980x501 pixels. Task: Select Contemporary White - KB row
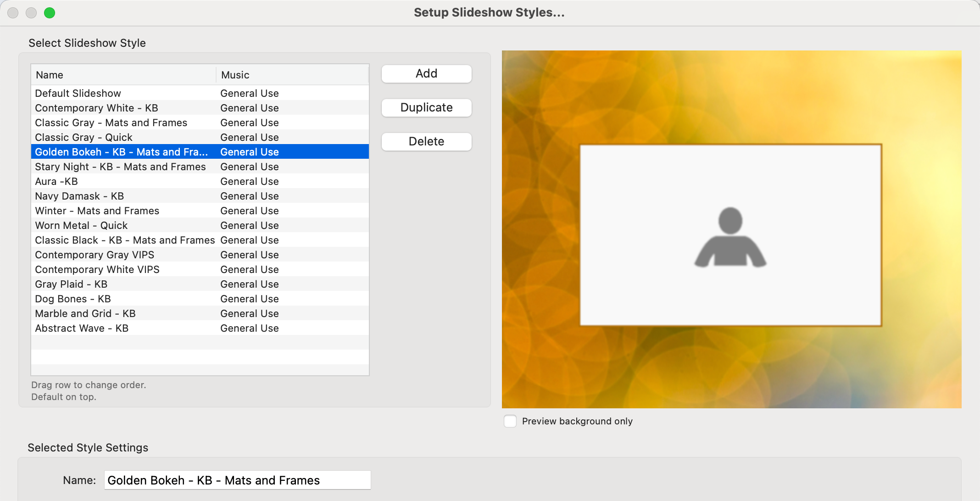coord(96,108)
